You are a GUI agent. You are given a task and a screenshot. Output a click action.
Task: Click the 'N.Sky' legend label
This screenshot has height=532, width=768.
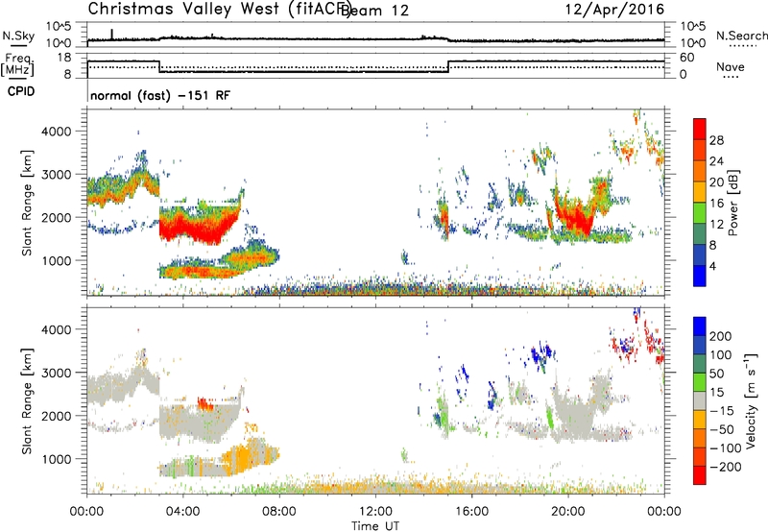18,36
